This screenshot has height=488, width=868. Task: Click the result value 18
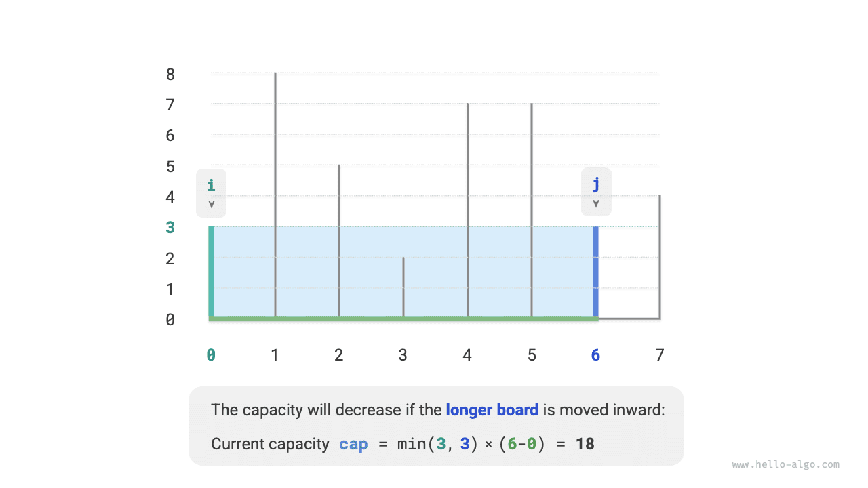click(585, 445)
